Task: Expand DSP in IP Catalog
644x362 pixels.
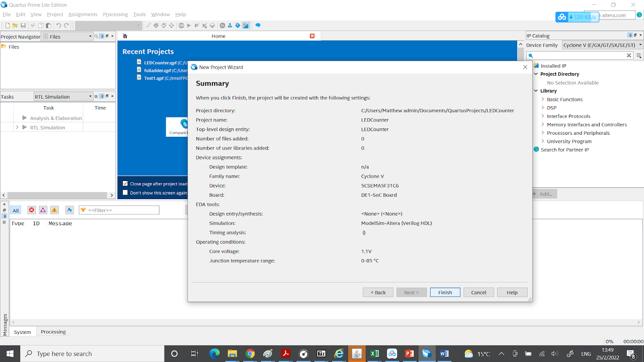Action: 543,108
